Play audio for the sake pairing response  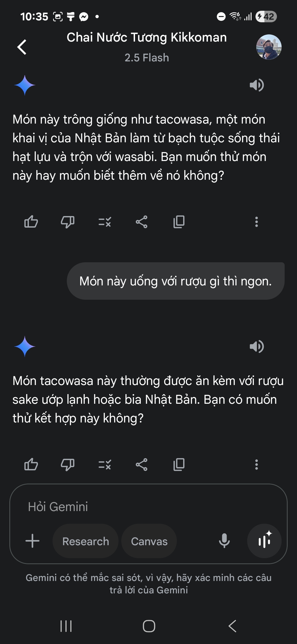257,346
